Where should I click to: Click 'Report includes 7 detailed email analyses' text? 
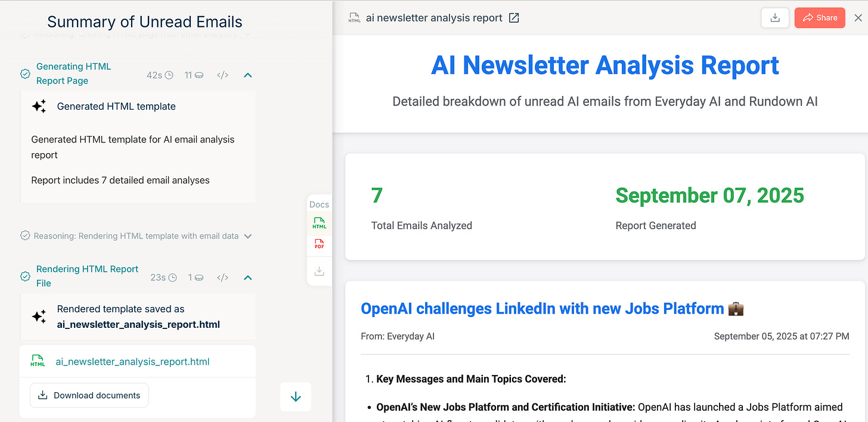click(120, 180)
